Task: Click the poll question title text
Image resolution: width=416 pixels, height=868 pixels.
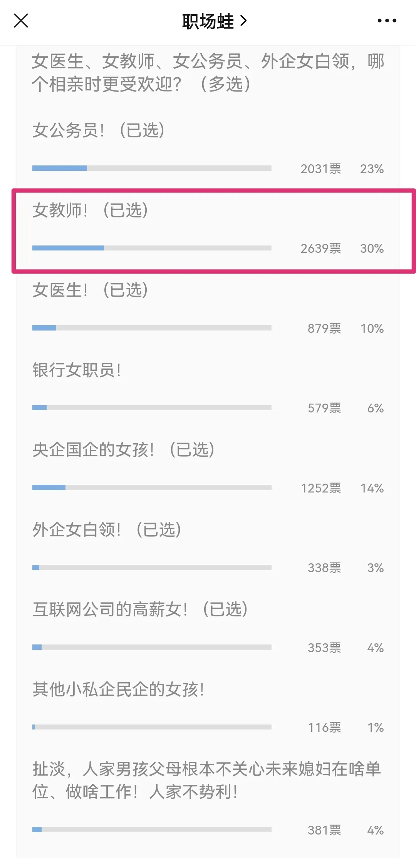Action: tap(208, 72)
